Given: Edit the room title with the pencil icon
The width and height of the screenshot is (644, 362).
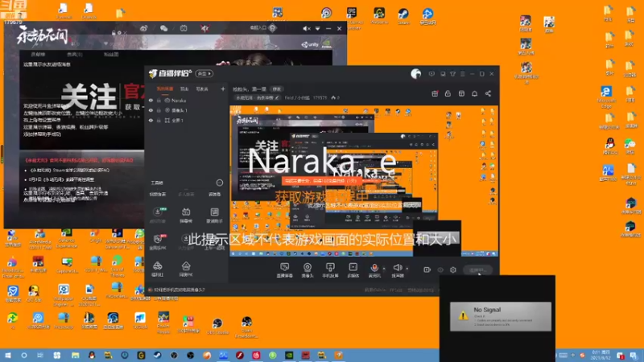Looking at the screenshot, I should [277, 97].
